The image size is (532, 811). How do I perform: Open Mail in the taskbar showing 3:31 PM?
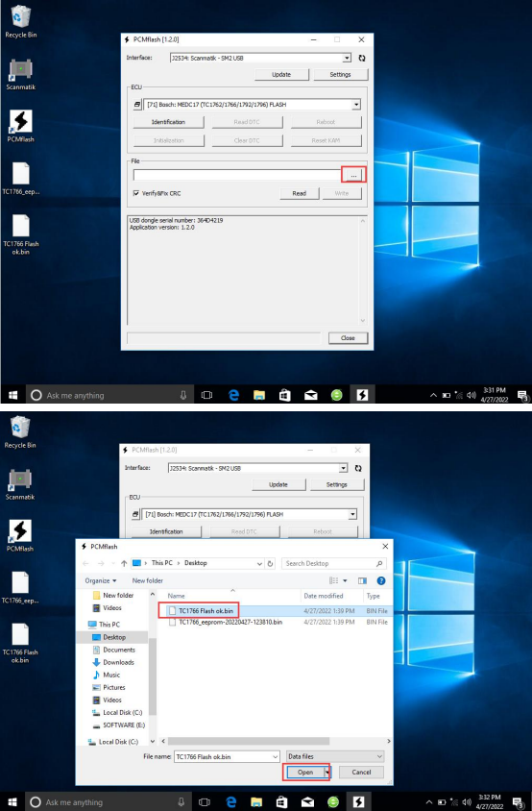(311, 395)
